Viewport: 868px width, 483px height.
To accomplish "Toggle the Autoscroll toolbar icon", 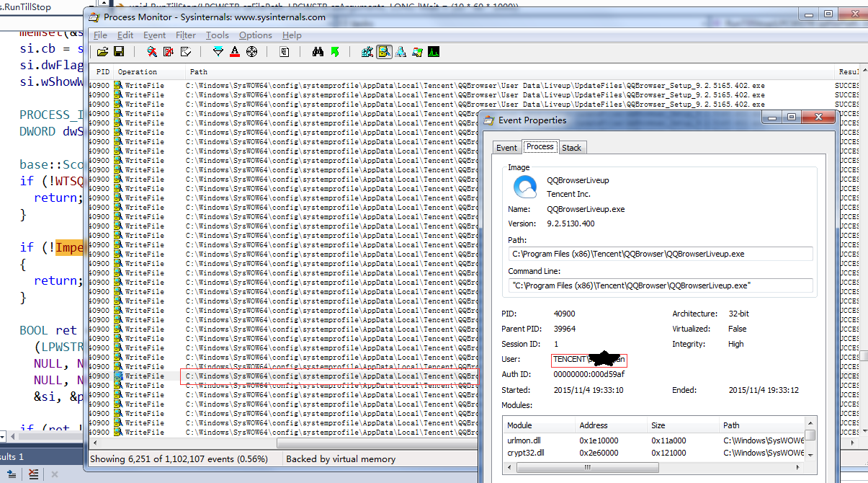I will tap(169, 52).
